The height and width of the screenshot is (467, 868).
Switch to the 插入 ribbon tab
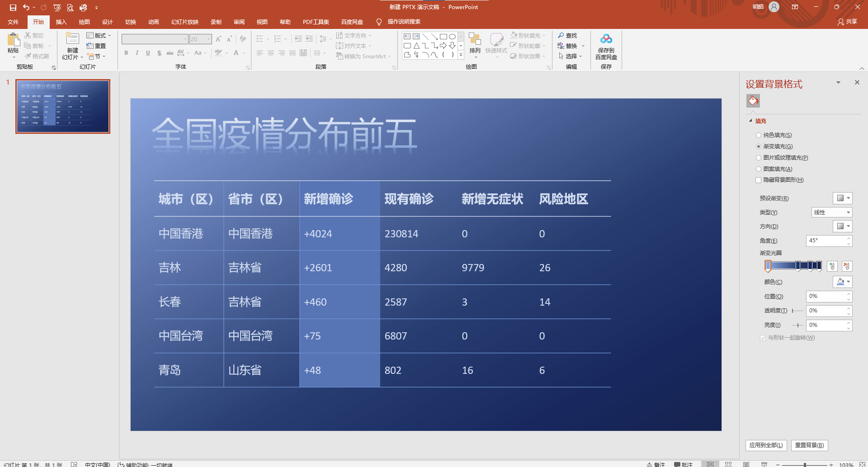point(61,21)
